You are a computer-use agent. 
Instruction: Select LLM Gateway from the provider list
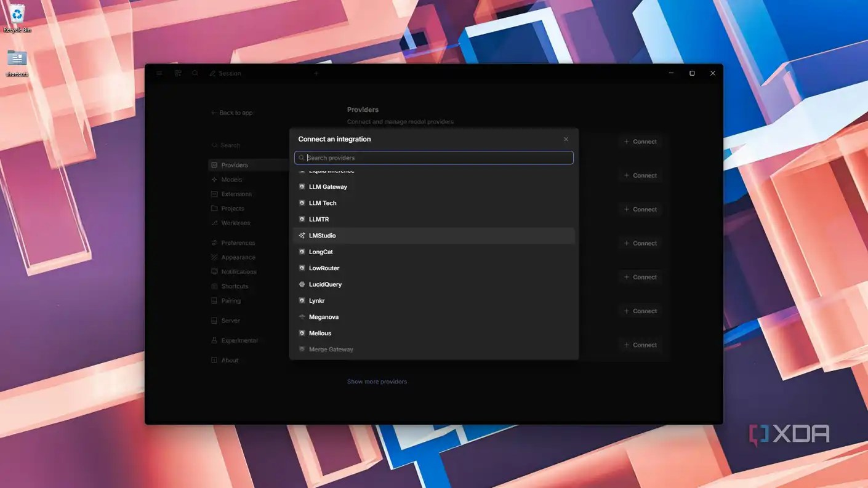click(434, 186)
